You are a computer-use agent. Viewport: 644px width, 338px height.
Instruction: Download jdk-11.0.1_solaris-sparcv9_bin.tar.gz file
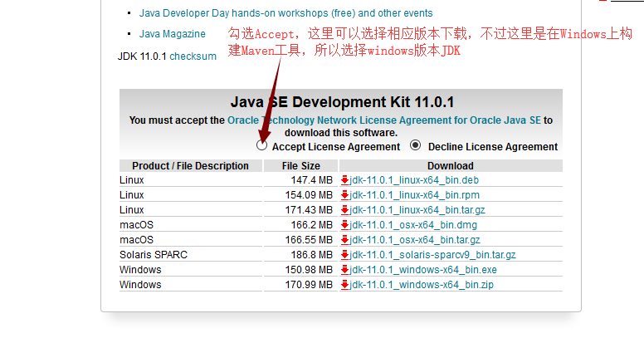click(x=432, y=255)
